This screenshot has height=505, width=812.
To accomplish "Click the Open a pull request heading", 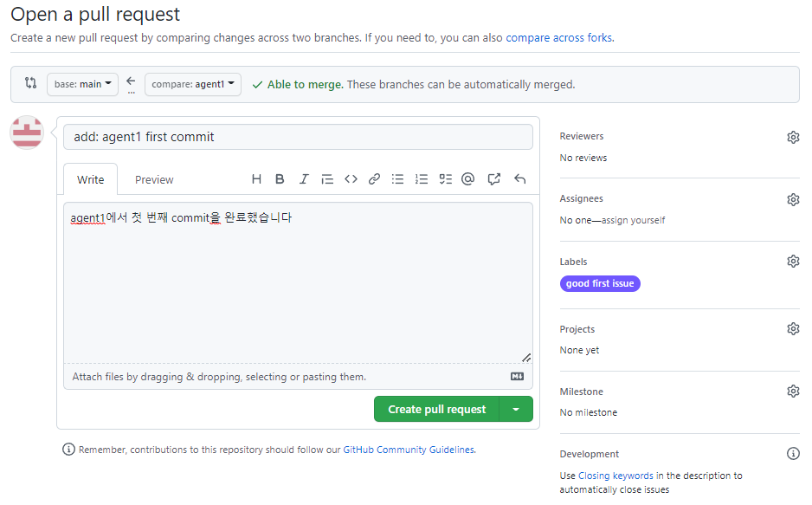I will tap(95, 15).
